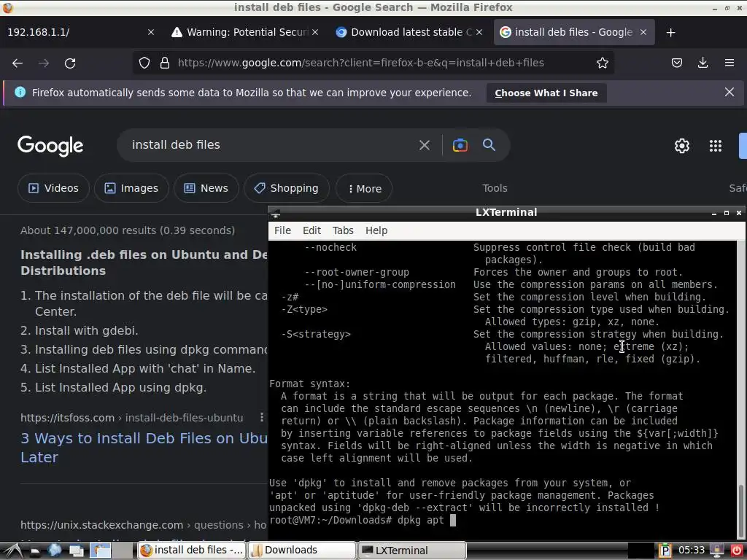Filter results by Images
This screenshot has width=747, height=560.
(131, 188)
